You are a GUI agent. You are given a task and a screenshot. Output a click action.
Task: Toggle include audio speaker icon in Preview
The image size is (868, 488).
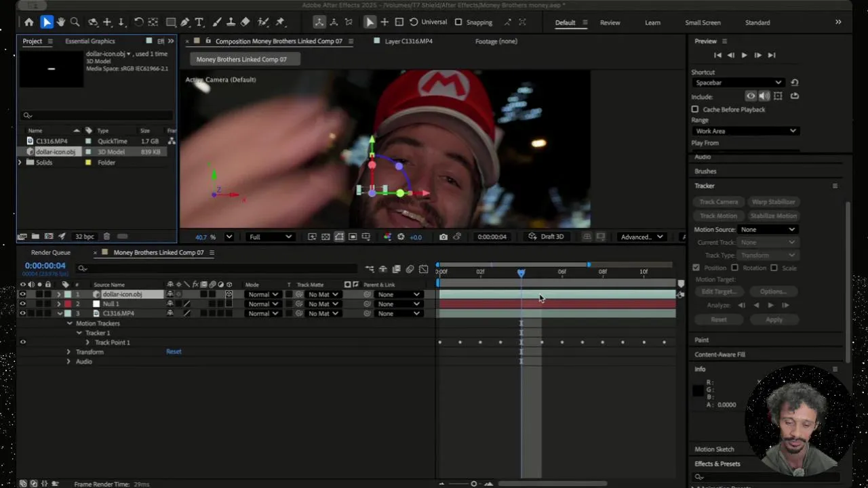coord(764,96)
